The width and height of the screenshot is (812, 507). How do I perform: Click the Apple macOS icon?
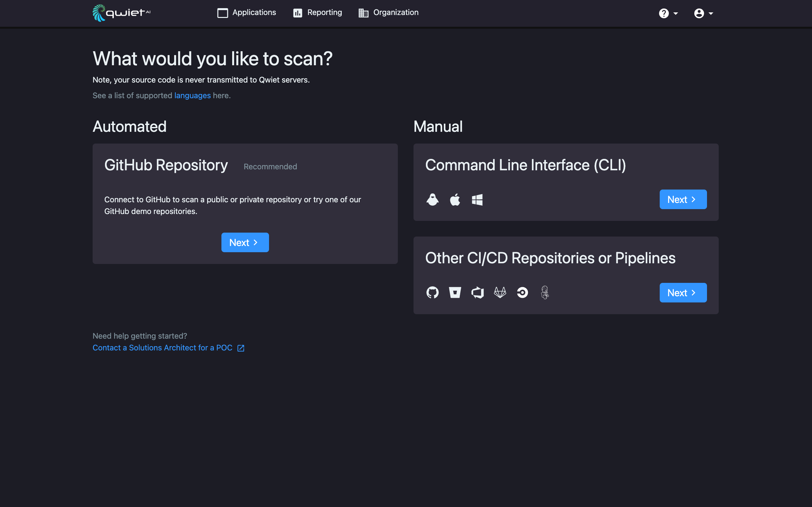455,200
